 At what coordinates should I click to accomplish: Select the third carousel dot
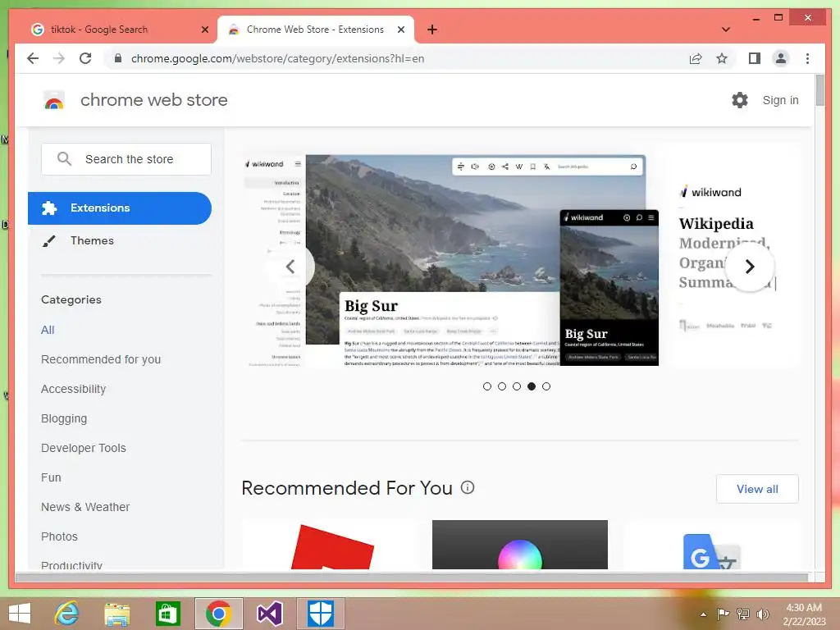point(517,386)
